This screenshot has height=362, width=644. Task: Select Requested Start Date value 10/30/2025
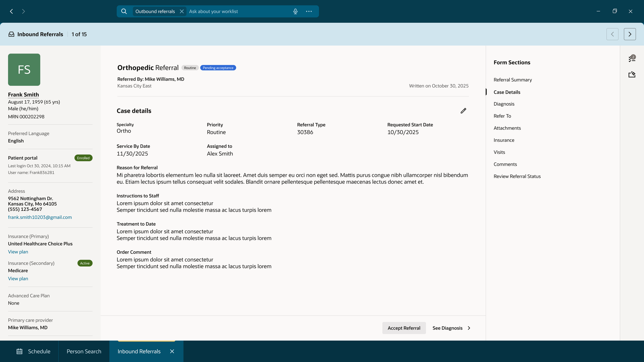[x=403, y=132]
